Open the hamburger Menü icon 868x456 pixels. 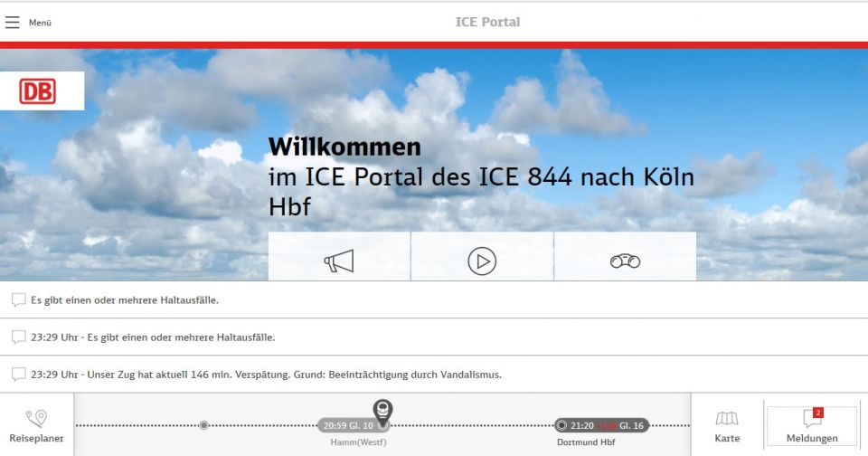(12, 22)
